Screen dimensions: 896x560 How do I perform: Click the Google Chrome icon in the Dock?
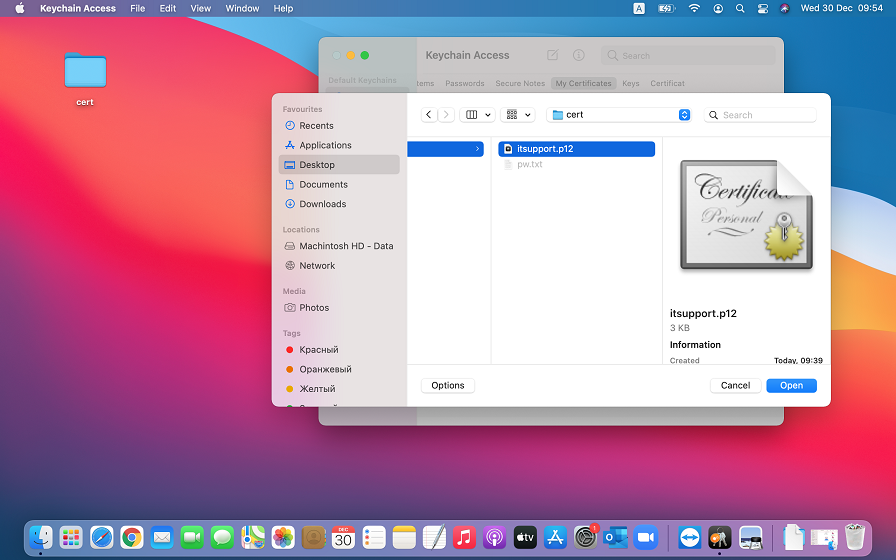click(132, 537)
